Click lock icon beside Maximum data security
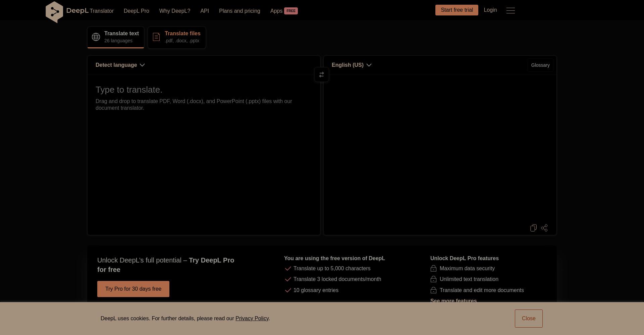The width and height of the screenshot is (644, 335). pyautogui.click(x=433, y=269)
